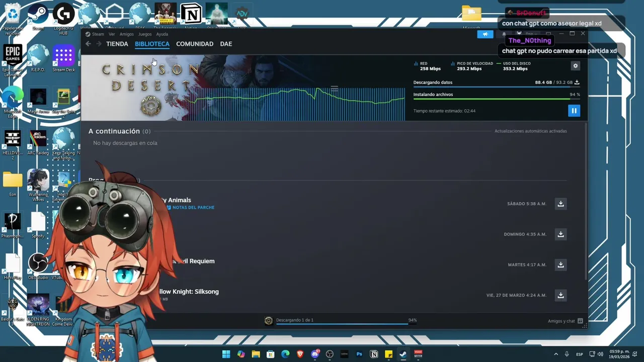The height and width of the screenshot is (362, 644).
Task: Open Steam desktop shortcut
Action: 38,18
